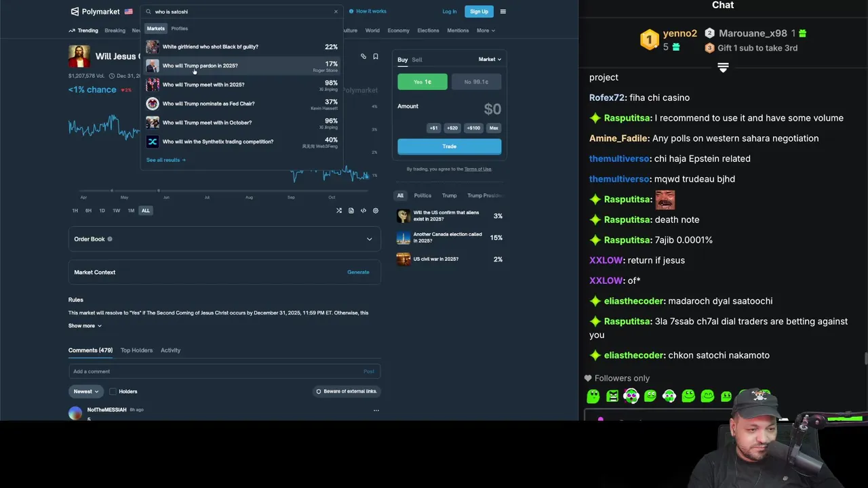Image resolution: width=868 pixels, height=488 pixels.
Task: Open the Synthetix logo search result
Action: (x=153, y=142)
